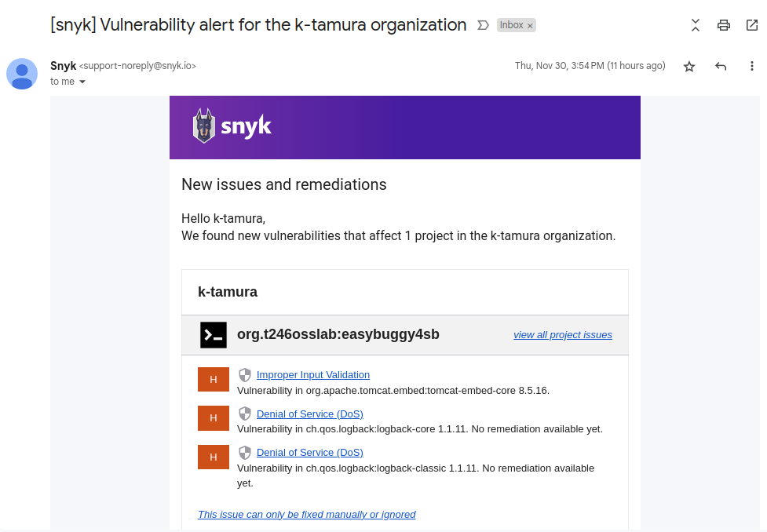767x532 pixels.
Task: Click the collapse-expand arrows near the subject line
Action: (x=695, y=24)
